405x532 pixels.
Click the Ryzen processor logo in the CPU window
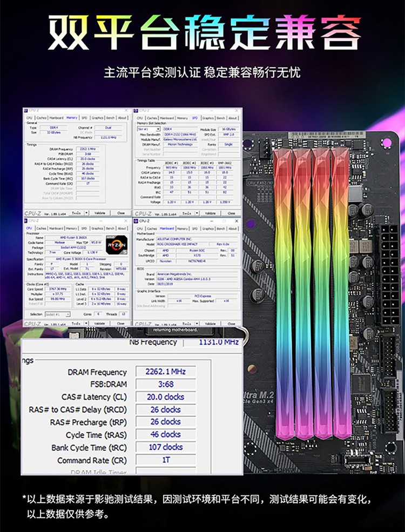coord(116,245)
